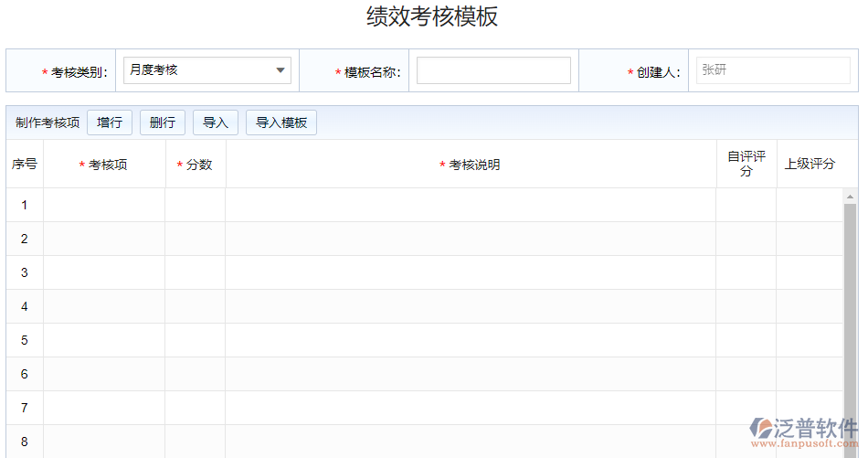
Task: Click the 自评评分 cell in row 5
Action: pos(746,340)
